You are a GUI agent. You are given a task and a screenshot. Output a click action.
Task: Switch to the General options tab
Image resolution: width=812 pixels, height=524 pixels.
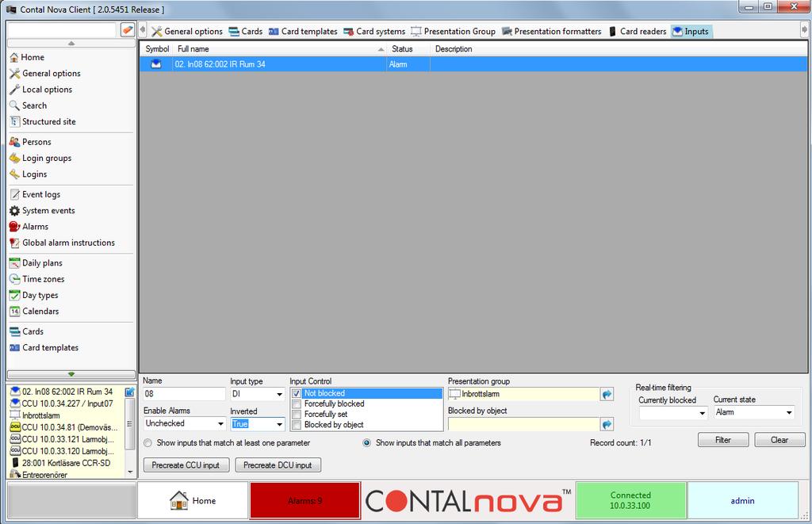point(187,31)
